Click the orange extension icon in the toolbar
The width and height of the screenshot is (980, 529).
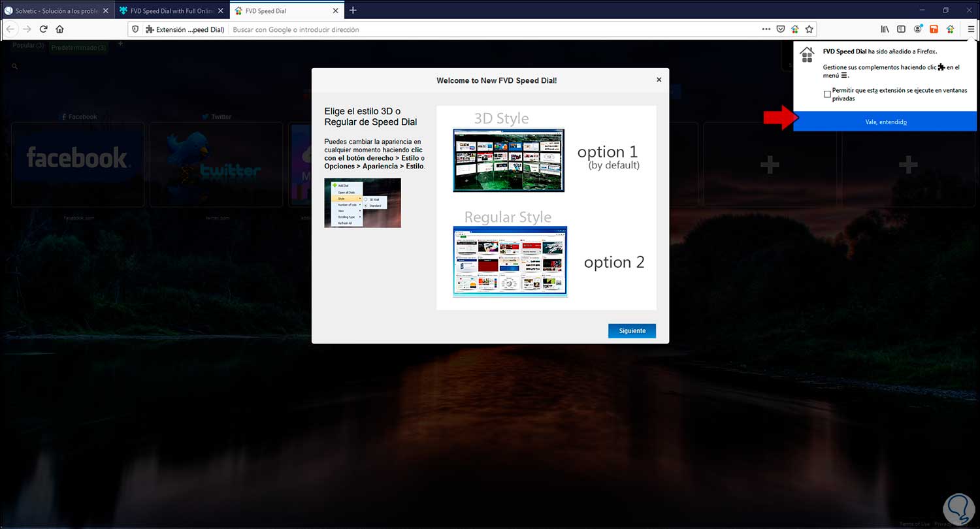[x=934, y=29]
